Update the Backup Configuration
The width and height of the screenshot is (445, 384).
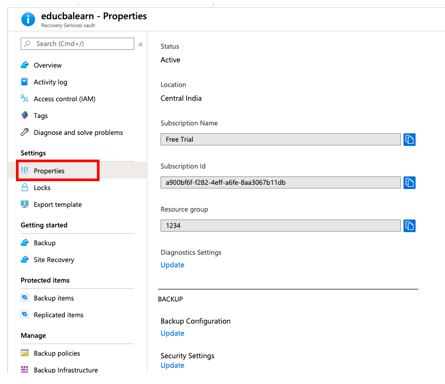point(172,333)
